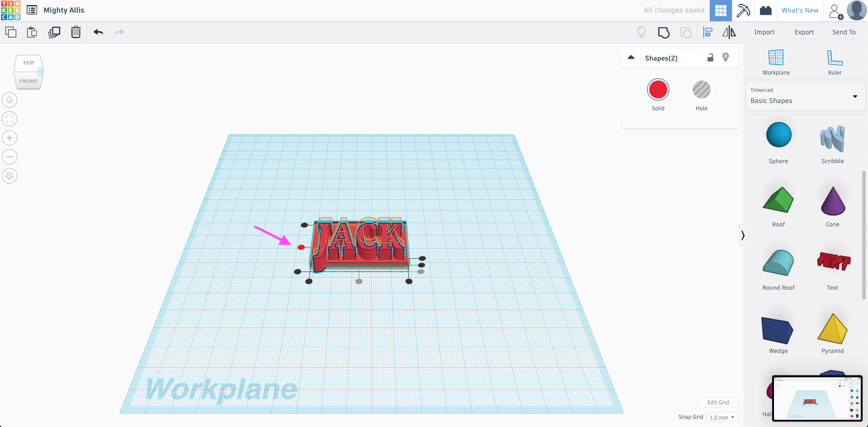Open the Bricks mode icon
Image resolution: width=868 pixels, height=427 pixels.
pos(765,10)
